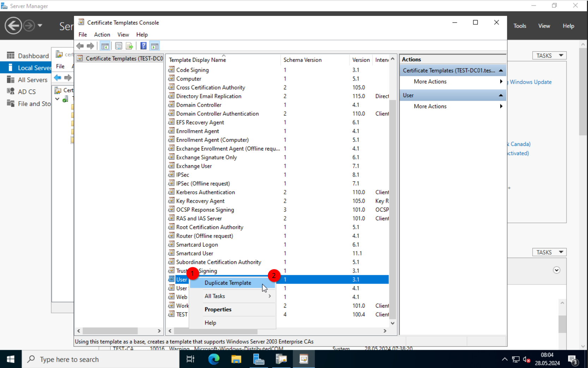The image size is (588, 368).
Task: Open the Windows Update link in Server Manager
Action: point(531,82)
